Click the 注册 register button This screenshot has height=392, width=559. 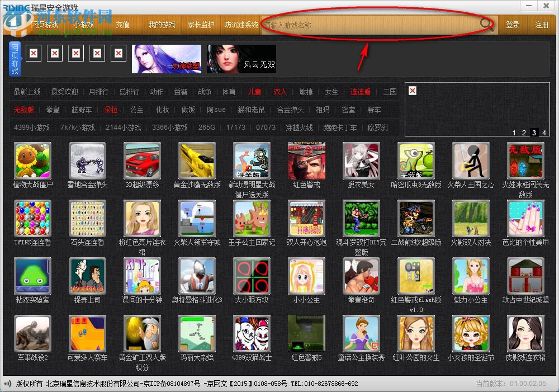(542, 25)
